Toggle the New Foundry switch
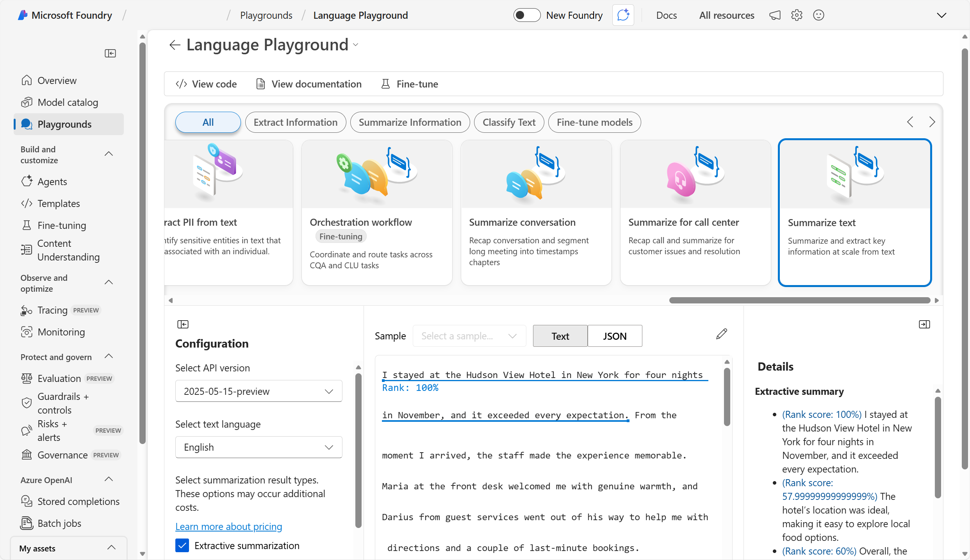Viewport: 970px width, 560px height. [526, 15]
